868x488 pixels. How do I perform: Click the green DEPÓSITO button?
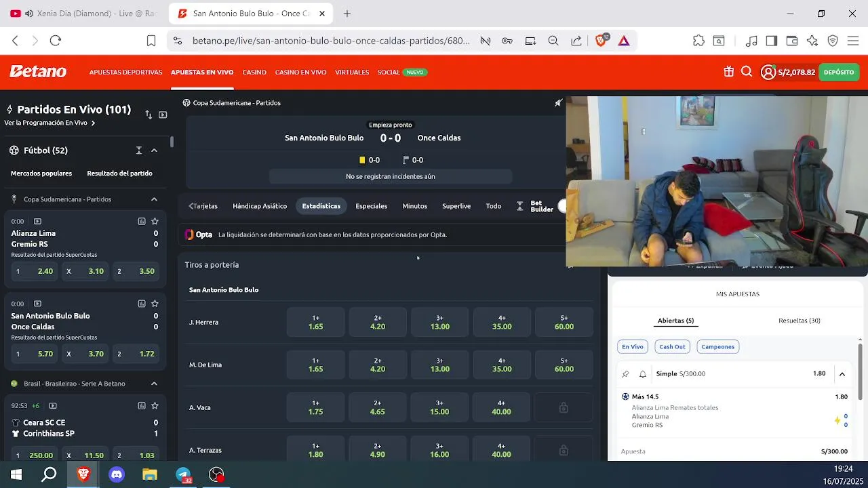coord(839,72)
